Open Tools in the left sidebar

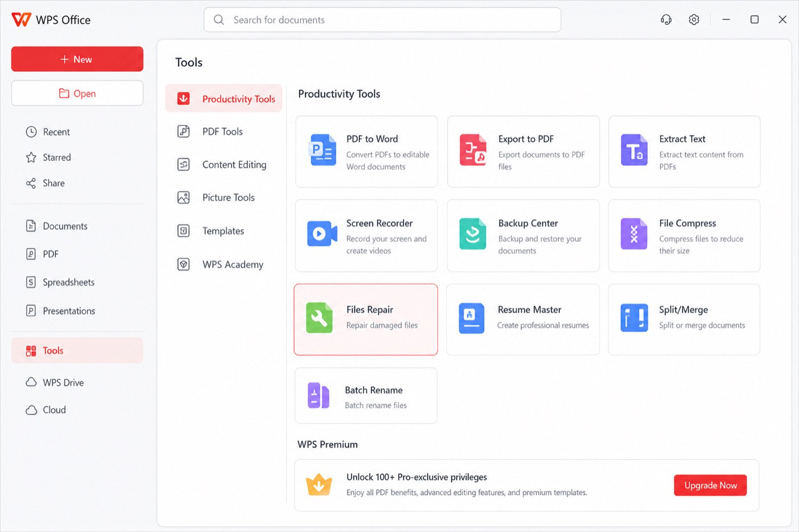(77, 351)
